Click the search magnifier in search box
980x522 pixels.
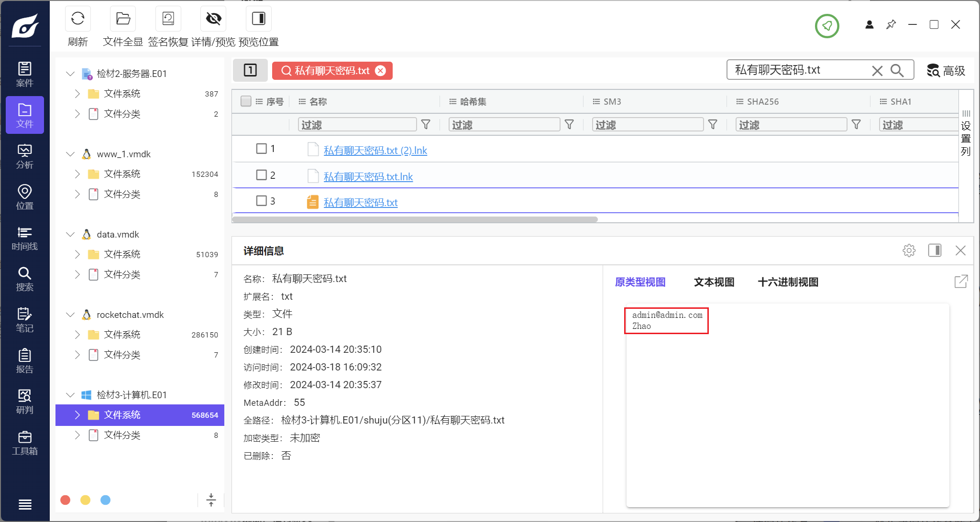pos(897,71)
